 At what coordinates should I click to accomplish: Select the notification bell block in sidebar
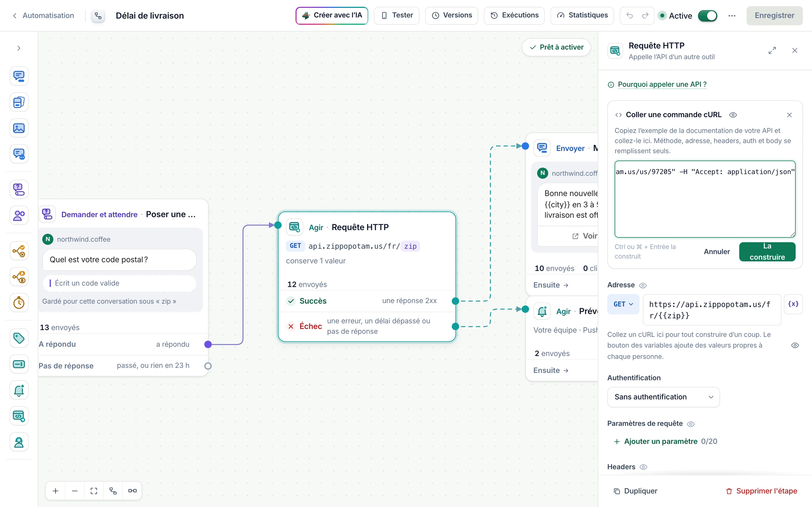tap(19, 390)
